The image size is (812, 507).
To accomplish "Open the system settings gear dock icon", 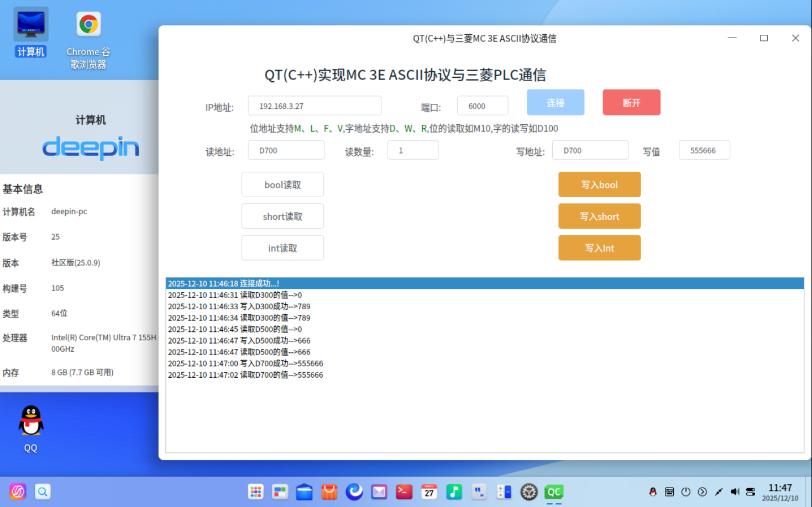I will pyautogui.click(x=529, y=492).
